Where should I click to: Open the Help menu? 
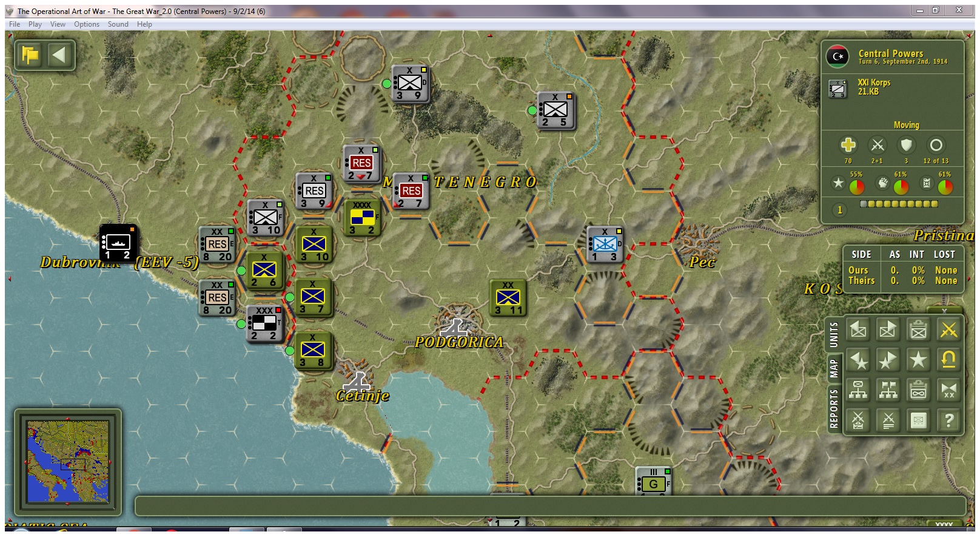[x=144, y=24]
